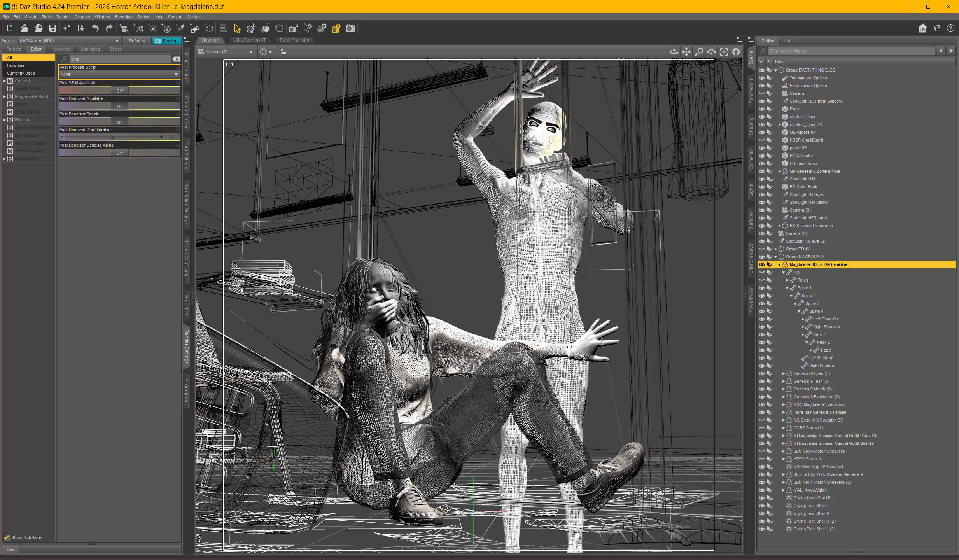Click the Create New Point Light icon
The height and width of the screenshot is (560, 959).
coord(152,28)
